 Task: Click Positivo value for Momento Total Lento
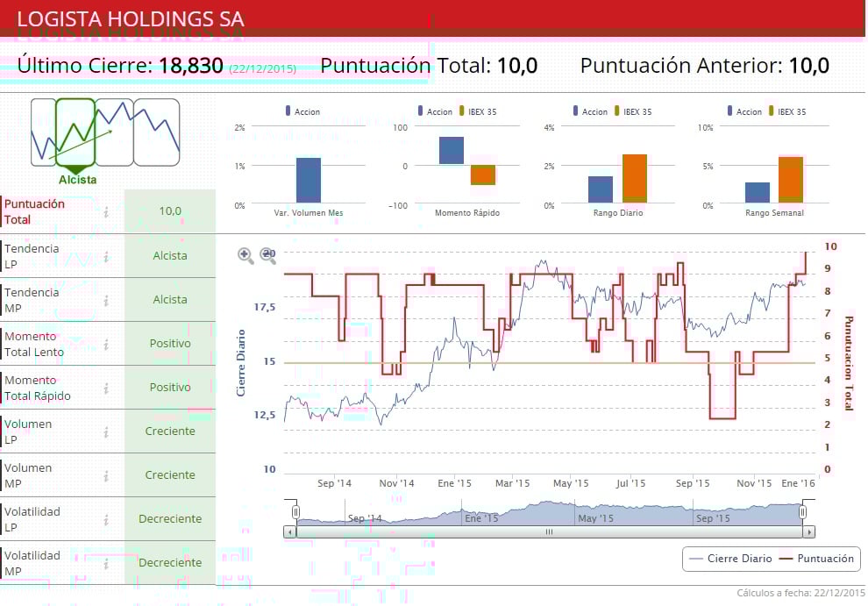click(x=170, y=344)
